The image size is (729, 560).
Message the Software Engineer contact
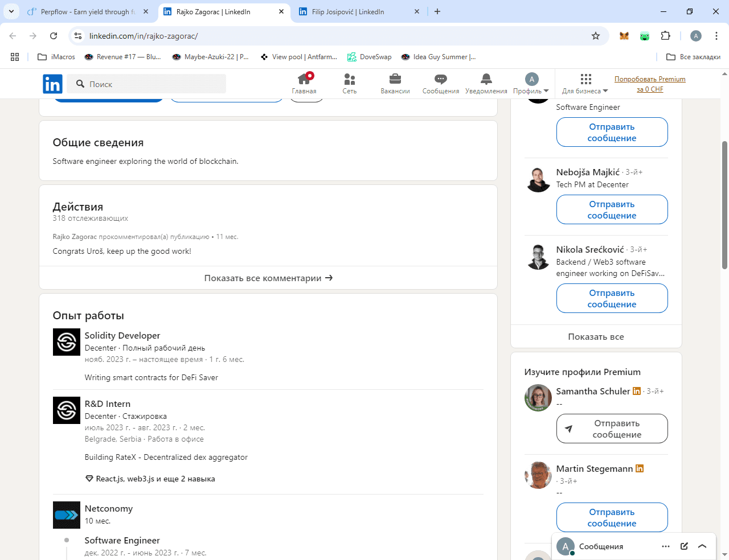tap(612, 132)
